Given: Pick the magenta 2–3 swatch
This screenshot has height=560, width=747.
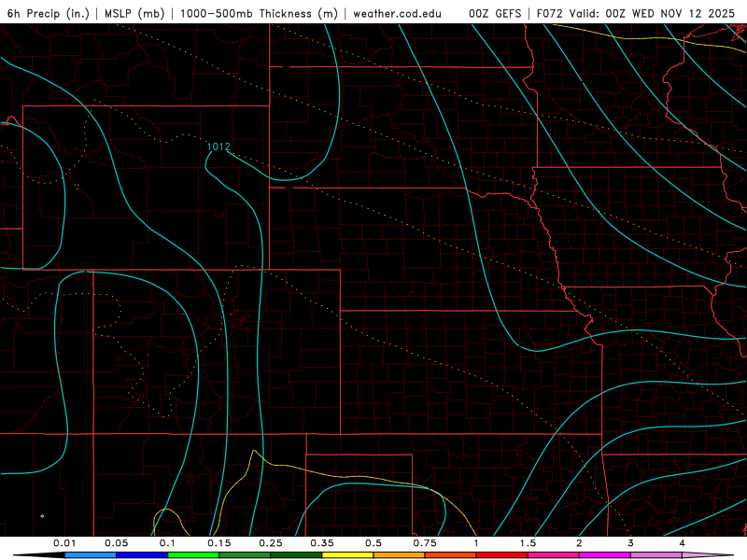Looking at the screenshot, I should [x=605, y=555].
